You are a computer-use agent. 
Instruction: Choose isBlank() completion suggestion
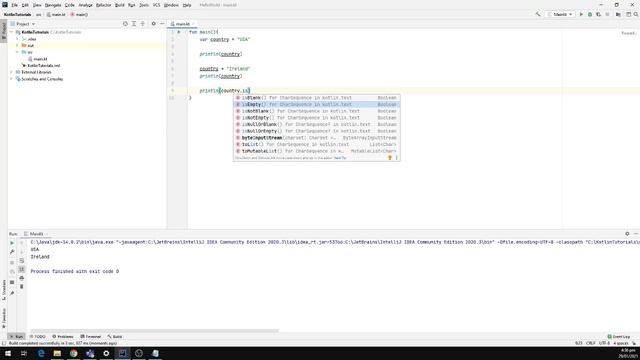(317, 98)
